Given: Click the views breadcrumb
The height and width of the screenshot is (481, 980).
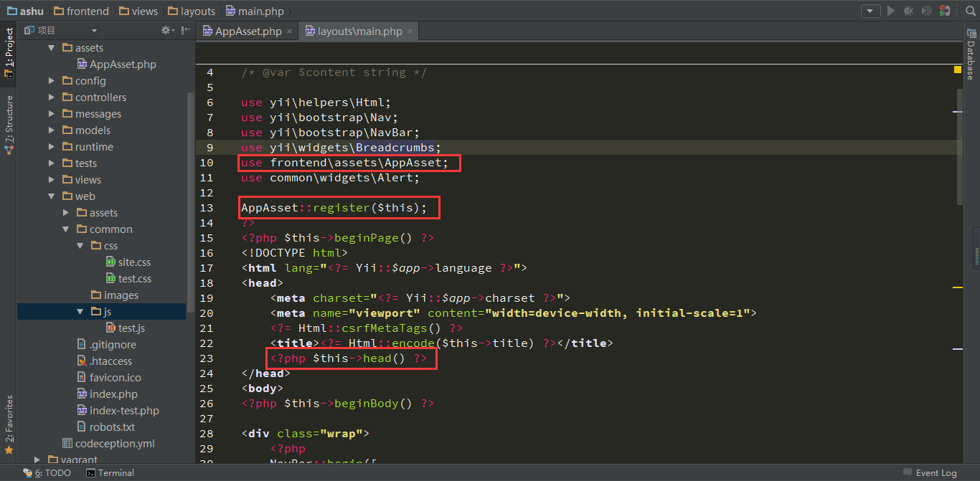Looking at the screenshot, I should click(138, 11).
